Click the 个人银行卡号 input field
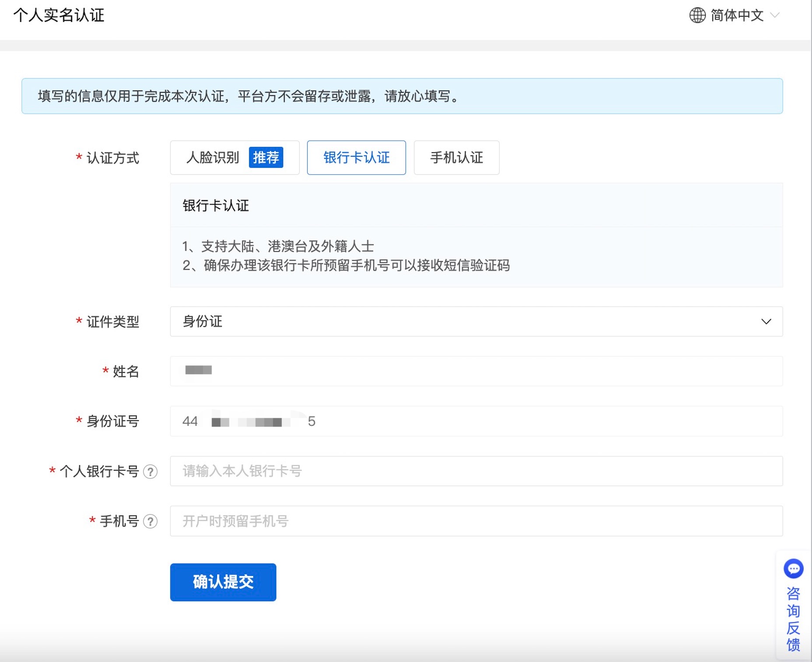This screenshot has height=662, width=812. pyautogui.click(x=476, y=471)
